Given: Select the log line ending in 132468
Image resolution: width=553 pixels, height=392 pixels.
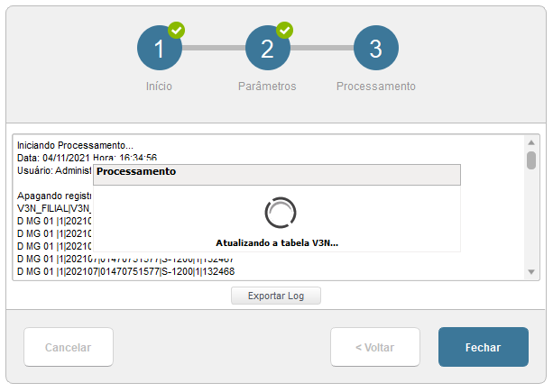Looking at the screenshot, I should pos(126,271).
